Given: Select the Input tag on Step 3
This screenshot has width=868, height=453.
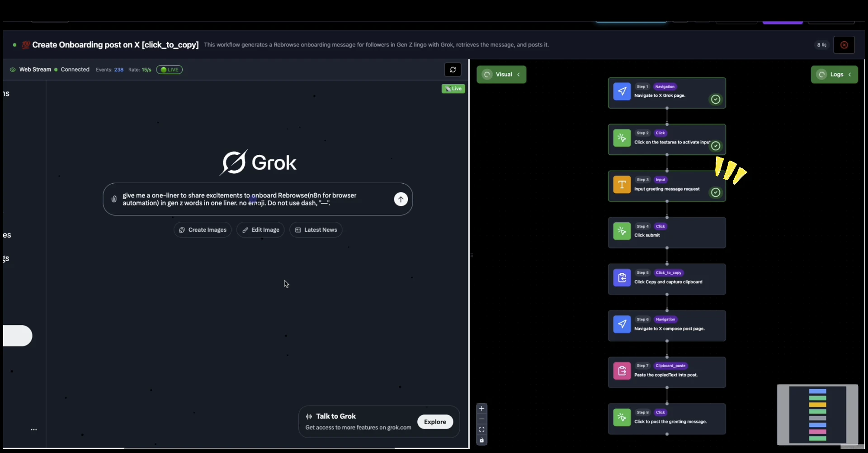Looking at the screenshot, I should coord(660,180).
